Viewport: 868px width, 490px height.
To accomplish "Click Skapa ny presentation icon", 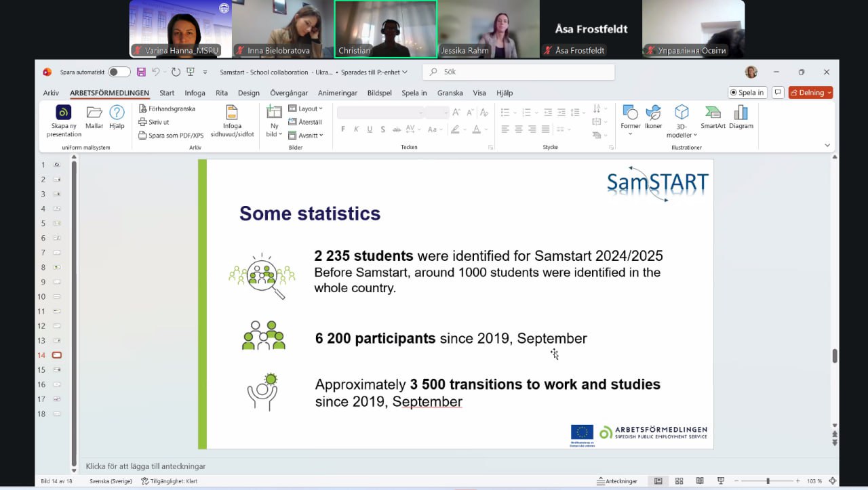I will [x=64, y=113].
